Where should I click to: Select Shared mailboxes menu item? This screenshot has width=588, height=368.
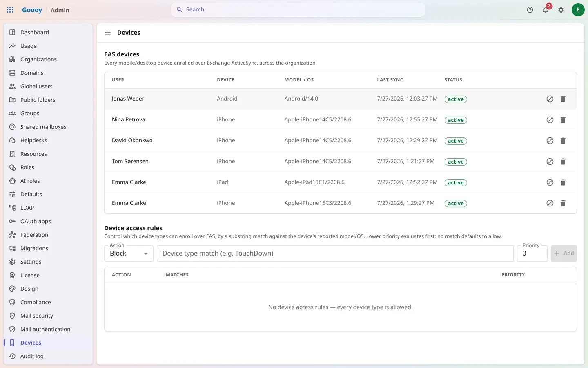[x=48, y=127]
